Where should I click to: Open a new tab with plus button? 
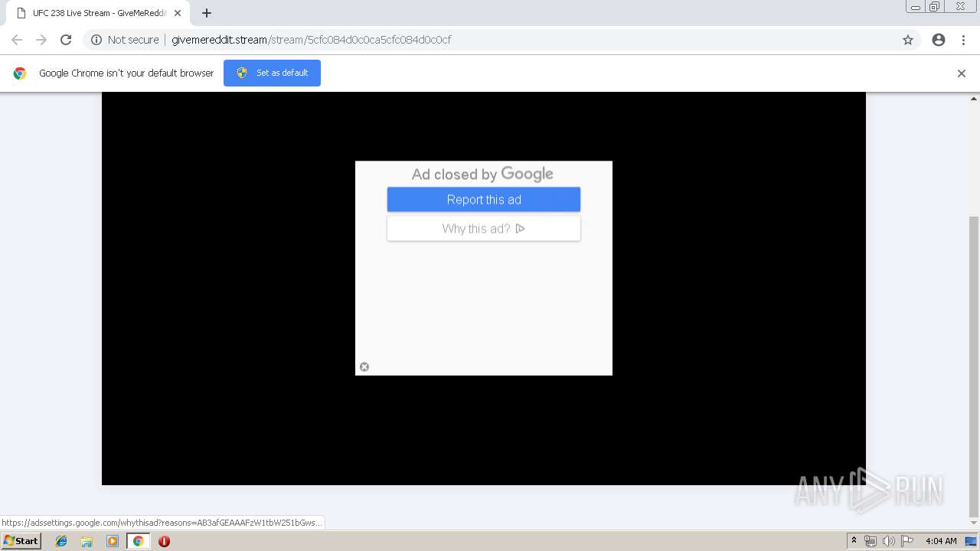(x=207, y=13)
